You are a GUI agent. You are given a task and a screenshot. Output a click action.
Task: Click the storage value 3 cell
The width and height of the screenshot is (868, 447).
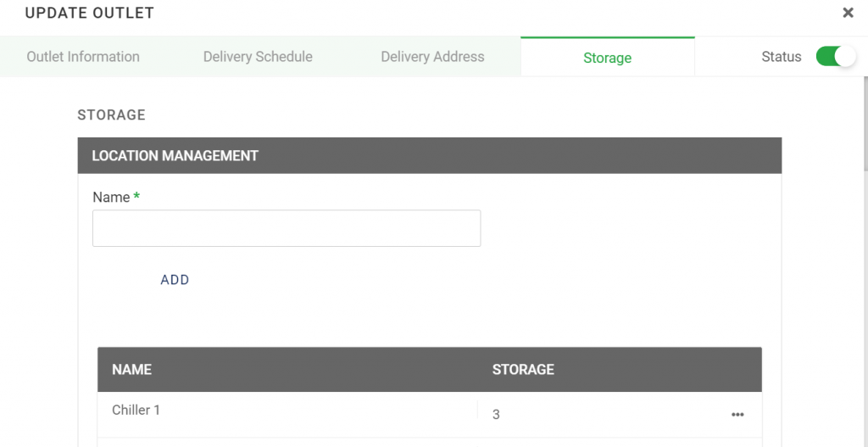[x=497, y=415]
